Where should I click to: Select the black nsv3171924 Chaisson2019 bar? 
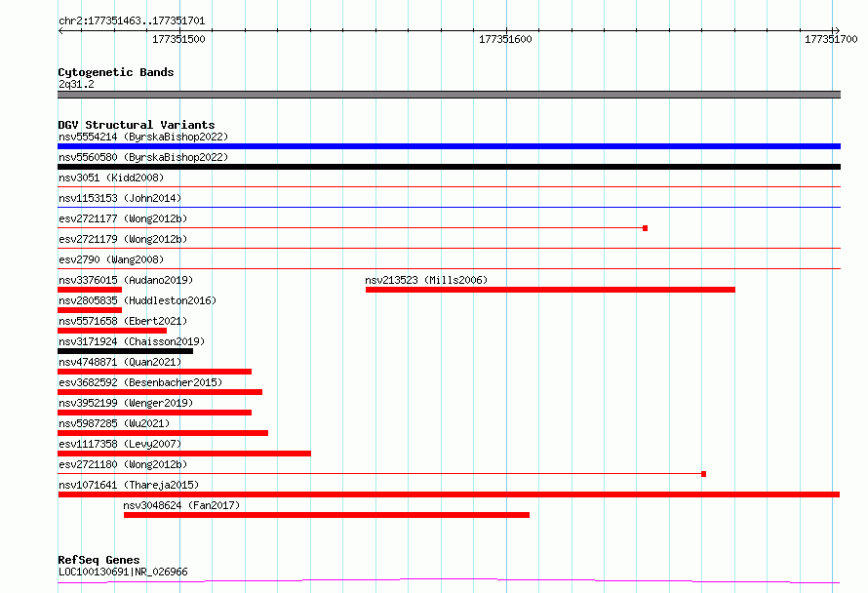[x=125, y=351]
